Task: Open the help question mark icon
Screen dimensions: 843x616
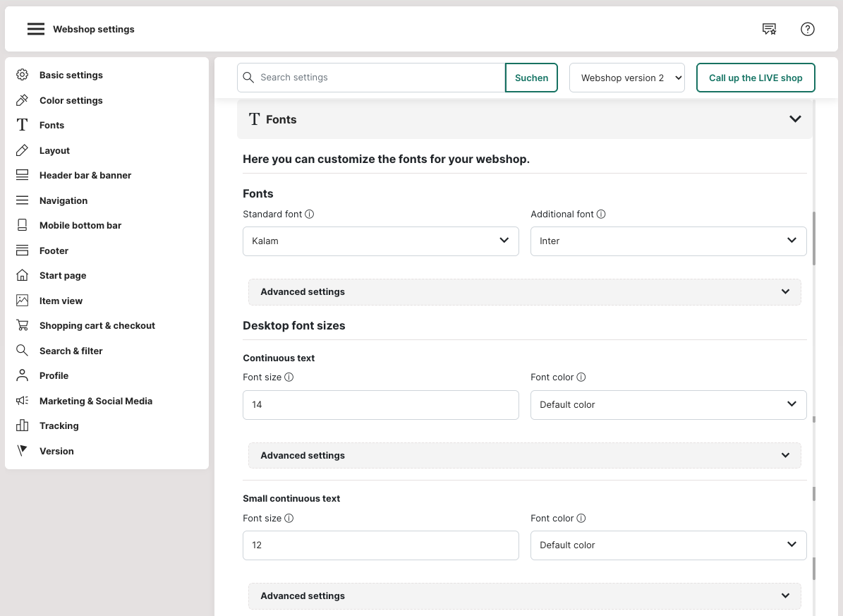Action: click(x=808, y=29)
